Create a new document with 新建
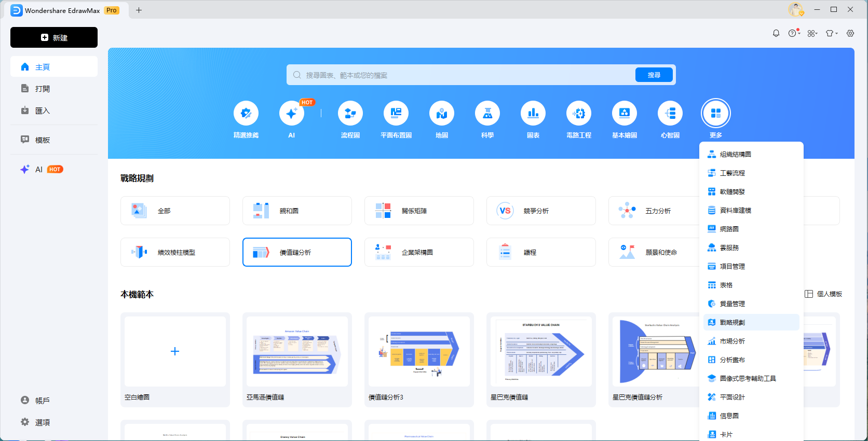The height and width of the screenshot is (441, 868). [x=54, y=37]
